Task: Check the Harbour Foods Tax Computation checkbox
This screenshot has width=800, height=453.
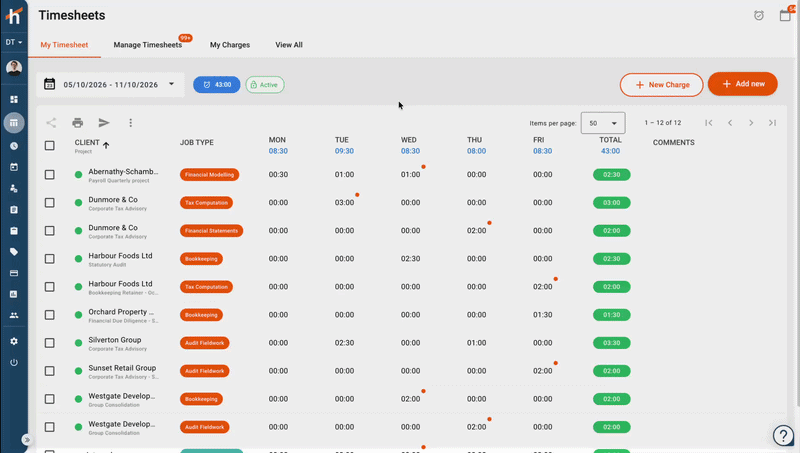Action: point(49,287)
